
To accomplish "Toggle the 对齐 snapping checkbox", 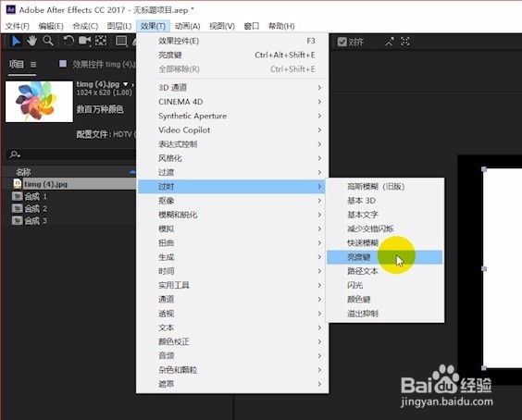I will [342, 42].
